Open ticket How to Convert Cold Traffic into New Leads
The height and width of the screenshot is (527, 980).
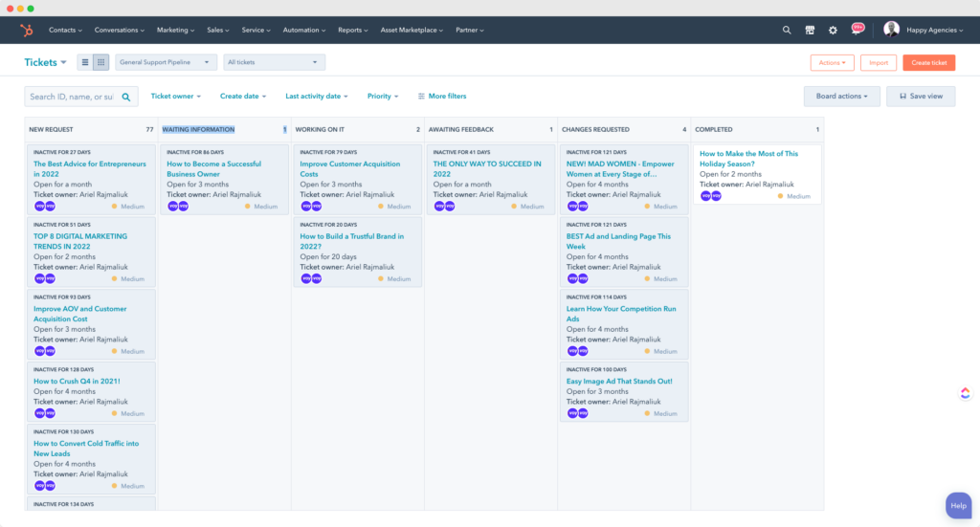click(x=86, y=449)
